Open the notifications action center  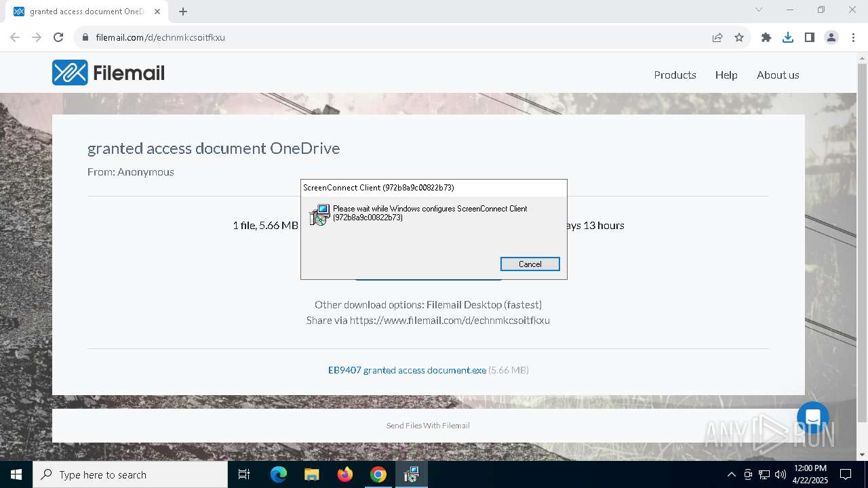(846, 474)
